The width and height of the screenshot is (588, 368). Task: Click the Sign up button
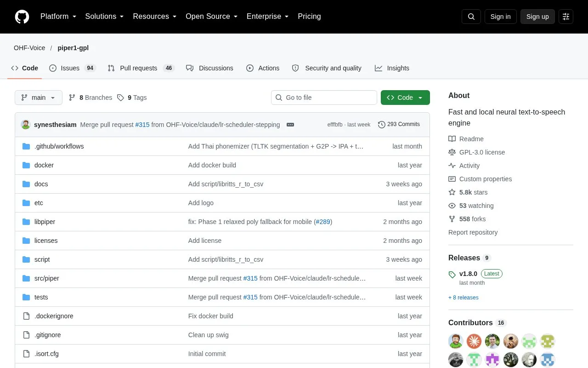tap(537, 17)
